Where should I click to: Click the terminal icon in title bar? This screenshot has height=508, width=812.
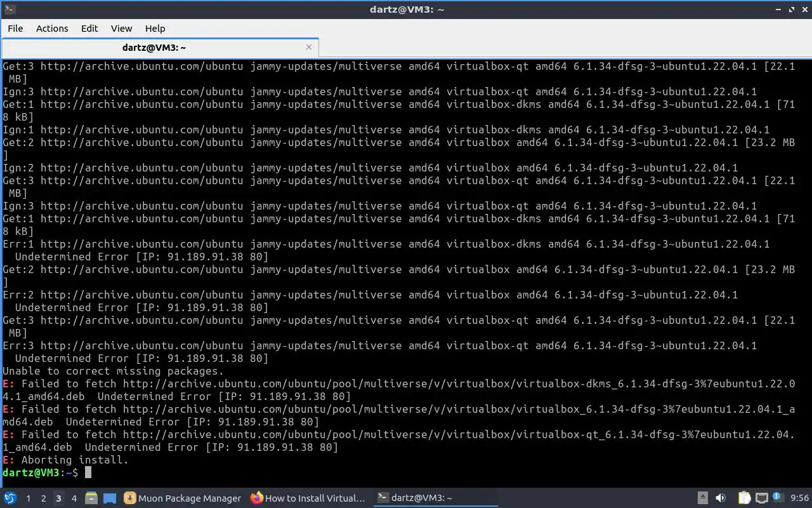pos(10,9)
